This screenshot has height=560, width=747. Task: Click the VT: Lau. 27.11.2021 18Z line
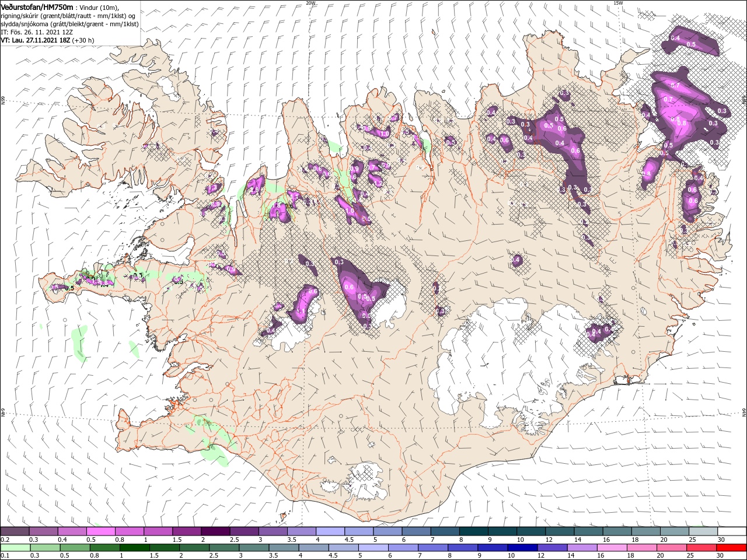47,40
